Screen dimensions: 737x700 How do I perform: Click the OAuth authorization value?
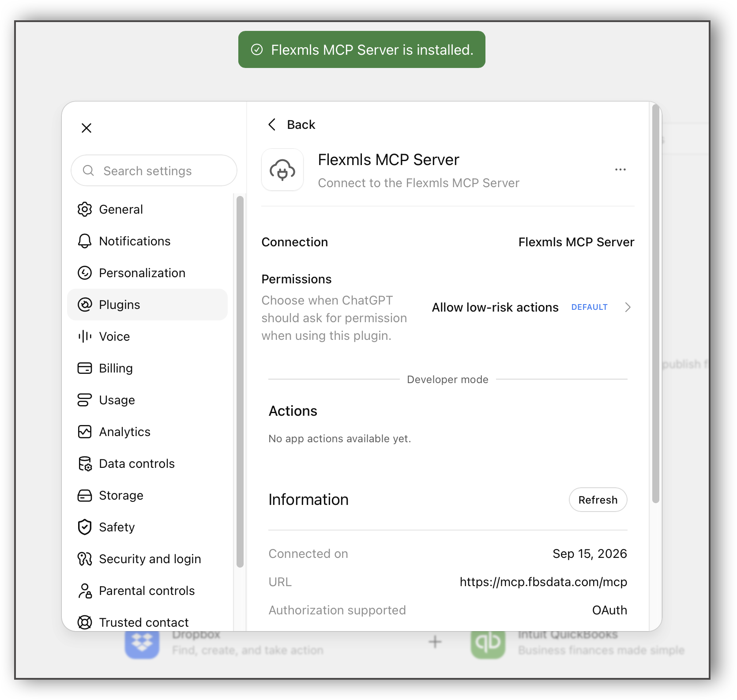tap(609, 610)
